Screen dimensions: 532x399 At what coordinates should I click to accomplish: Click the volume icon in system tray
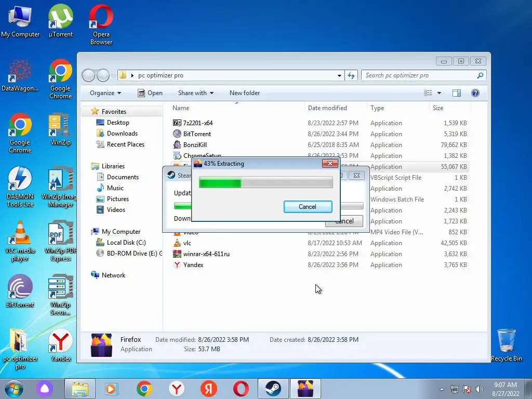click(480, 389)
